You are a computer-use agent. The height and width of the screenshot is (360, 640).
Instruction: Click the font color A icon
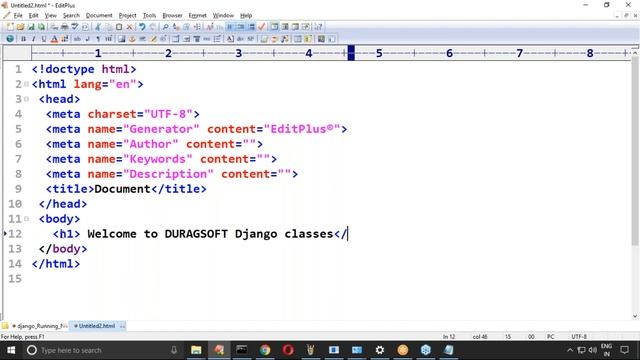54,39
